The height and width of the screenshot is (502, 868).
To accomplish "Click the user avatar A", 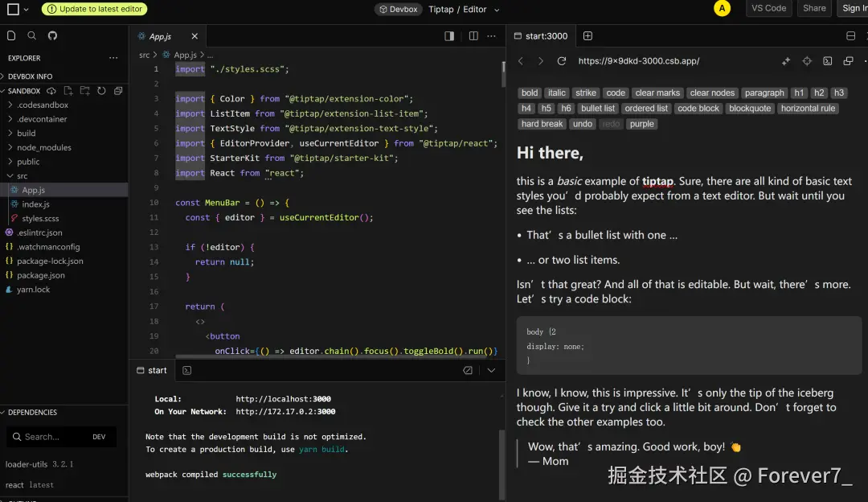I will (x=722, y=8).
